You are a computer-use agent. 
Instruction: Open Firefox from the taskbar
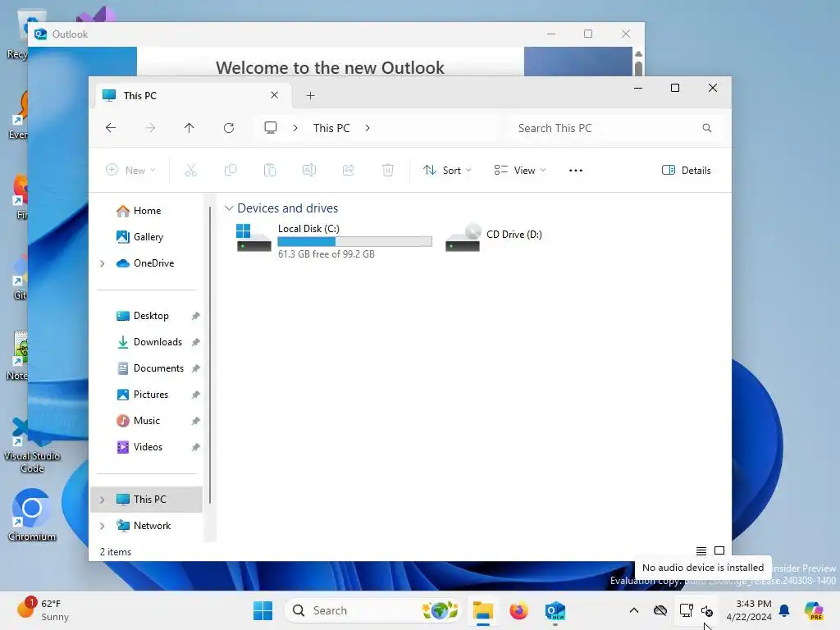(x=518, y=610)
